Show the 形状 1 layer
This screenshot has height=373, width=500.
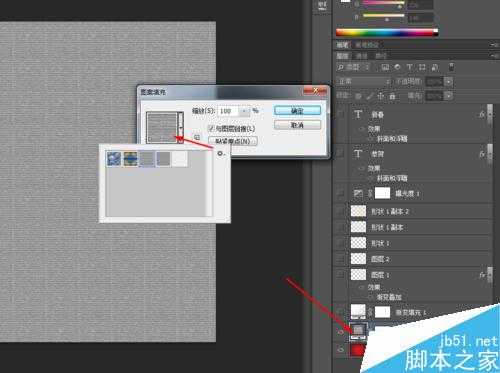click(341, 243)
